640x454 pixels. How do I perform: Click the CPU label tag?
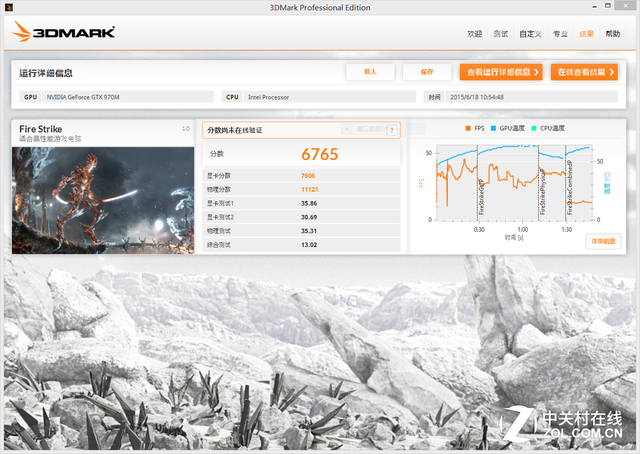tap(232, 97)
